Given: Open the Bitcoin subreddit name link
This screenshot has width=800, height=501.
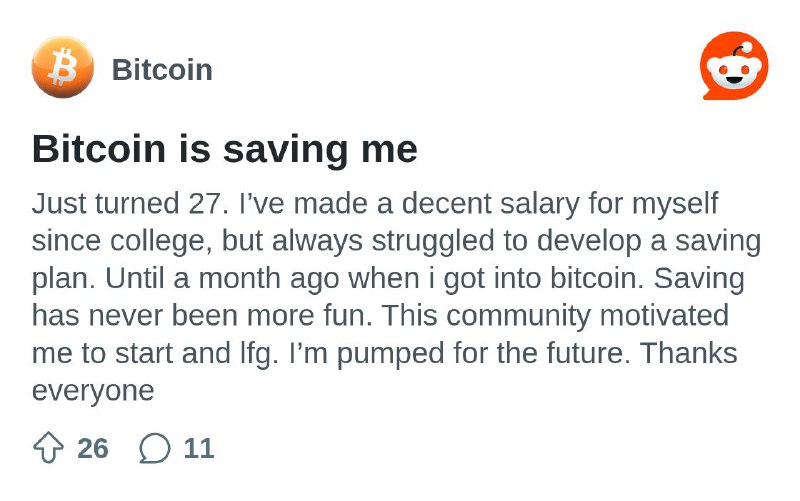Looking at the screenshot, I should 162,69.
